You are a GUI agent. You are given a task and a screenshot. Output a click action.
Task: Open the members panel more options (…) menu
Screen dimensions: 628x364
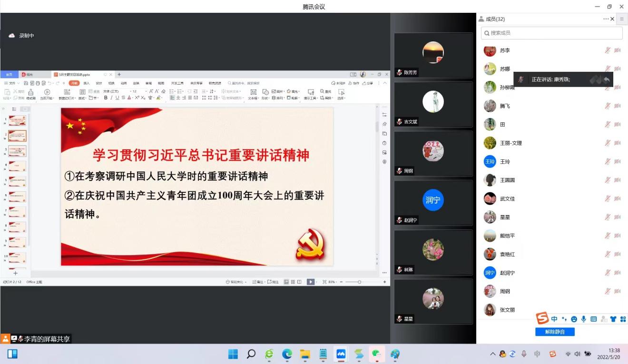[x=606, y=19]
